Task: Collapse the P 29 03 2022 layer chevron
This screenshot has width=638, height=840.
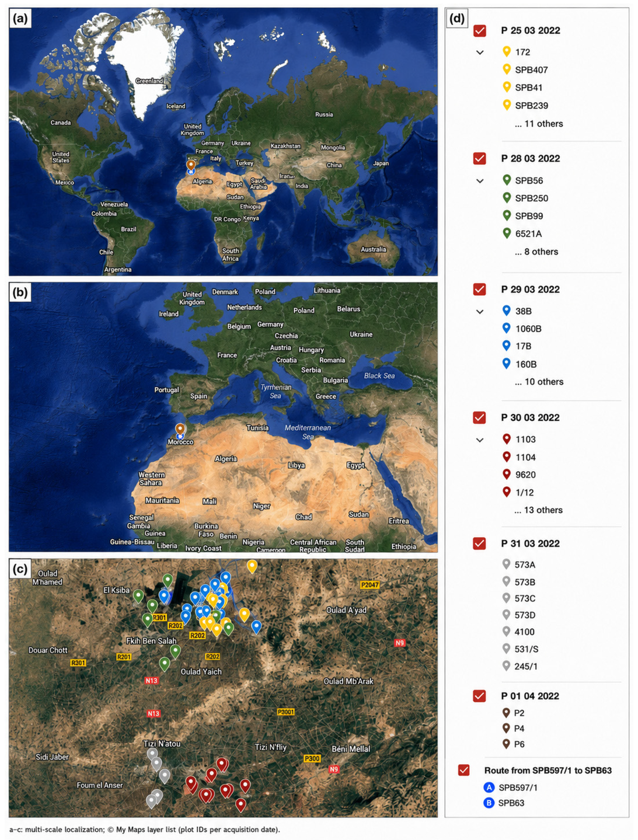Action: 480,312
